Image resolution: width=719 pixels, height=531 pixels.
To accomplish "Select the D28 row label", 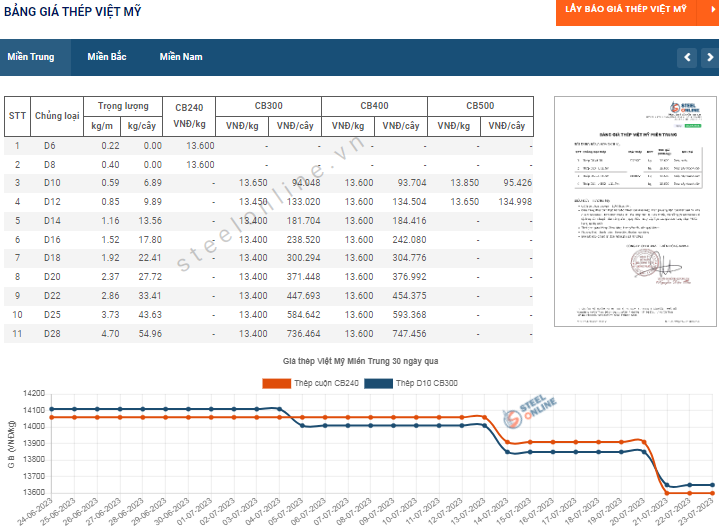I will pyautogui.click(x=52, y=334).
